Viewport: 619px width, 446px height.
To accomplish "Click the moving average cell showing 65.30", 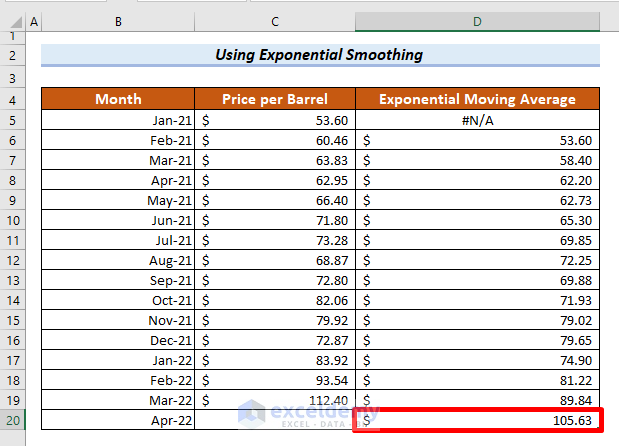I will coord(477,220).
